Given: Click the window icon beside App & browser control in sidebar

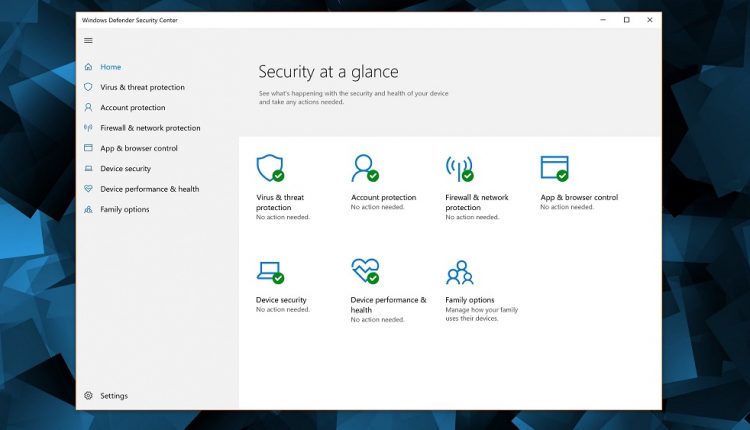Looking at the screenshot, I should [88, 148].
